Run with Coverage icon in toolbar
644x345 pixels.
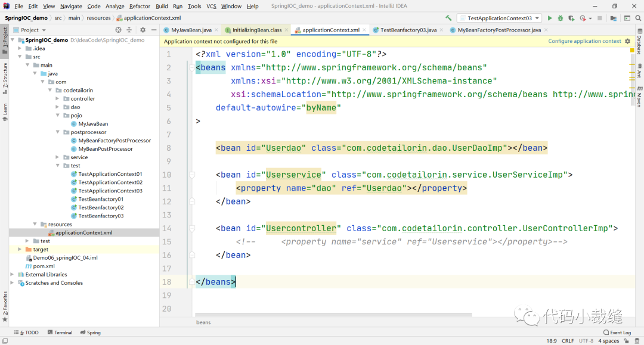[571, 18]
